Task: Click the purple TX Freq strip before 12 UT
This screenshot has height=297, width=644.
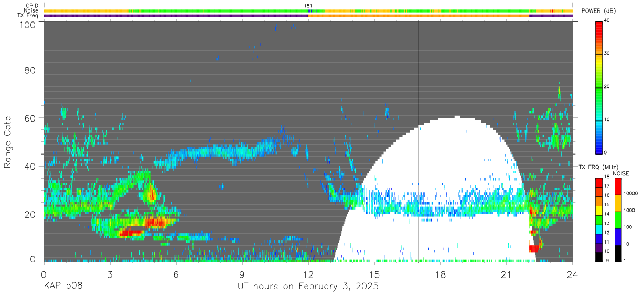Action: (176, 16)
